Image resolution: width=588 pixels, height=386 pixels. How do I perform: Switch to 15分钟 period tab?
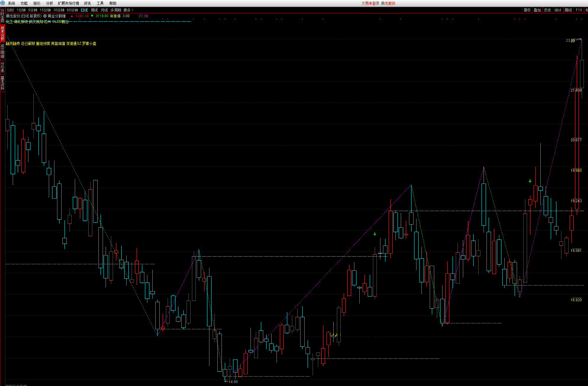[45, 10]
